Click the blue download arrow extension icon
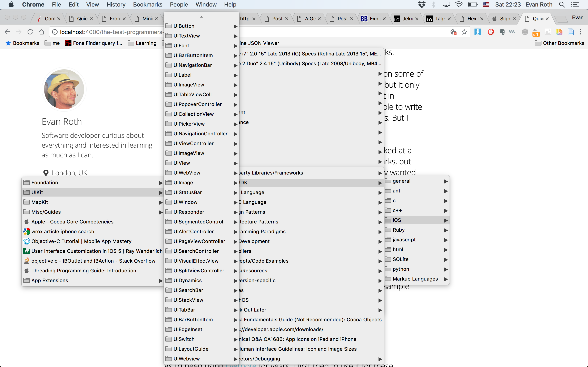 (478, 32)
